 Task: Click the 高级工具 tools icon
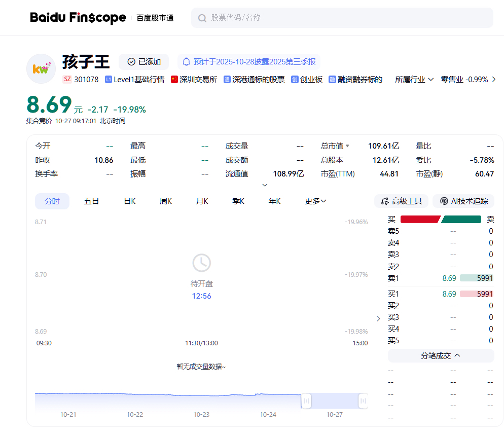coord(385,201)
